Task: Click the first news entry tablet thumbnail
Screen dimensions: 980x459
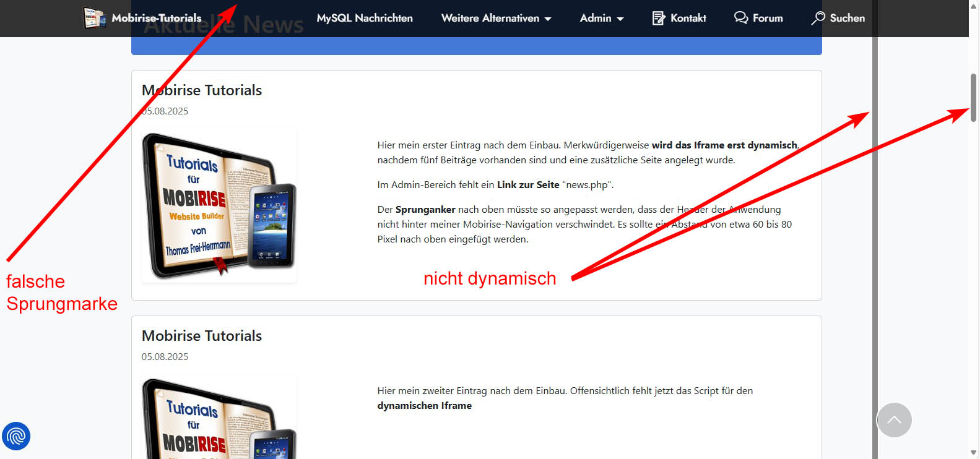Action: 219,206
